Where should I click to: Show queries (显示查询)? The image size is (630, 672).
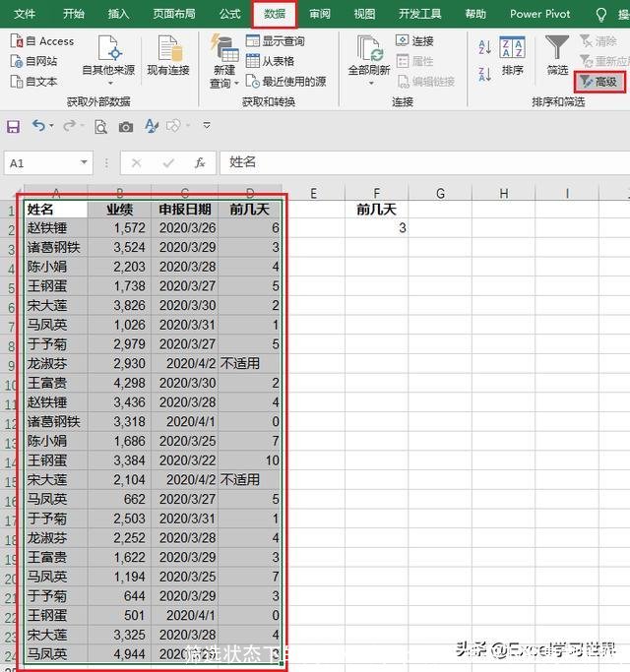(276, 41)
